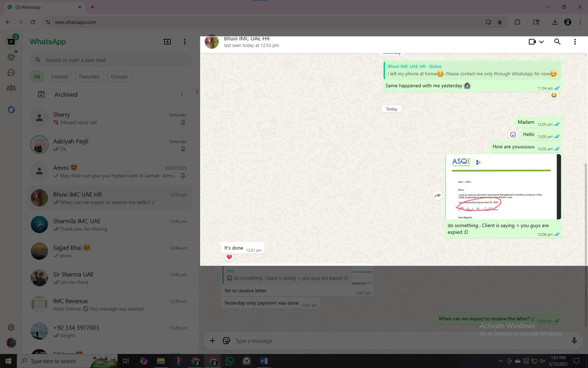Open browser Downloads icon
Screen dimensions: 588x368
(x=555, y=22)
